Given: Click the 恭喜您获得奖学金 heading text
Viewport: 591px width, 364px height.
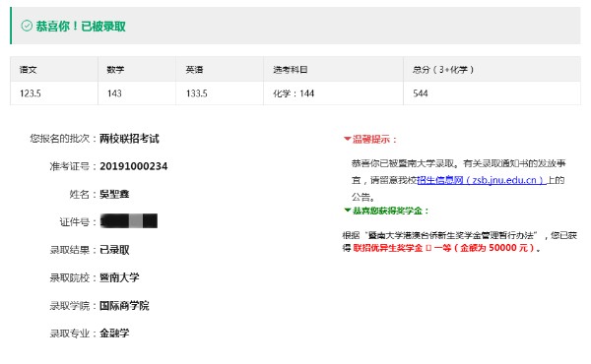Looking at the screenshot, I should [390, 211].
